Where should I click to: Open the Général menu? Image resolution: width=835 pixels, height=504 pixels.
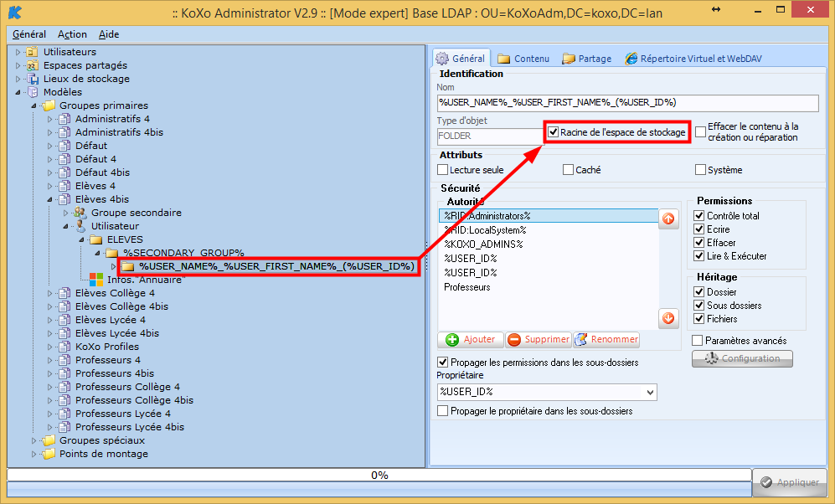pos(29,34)
